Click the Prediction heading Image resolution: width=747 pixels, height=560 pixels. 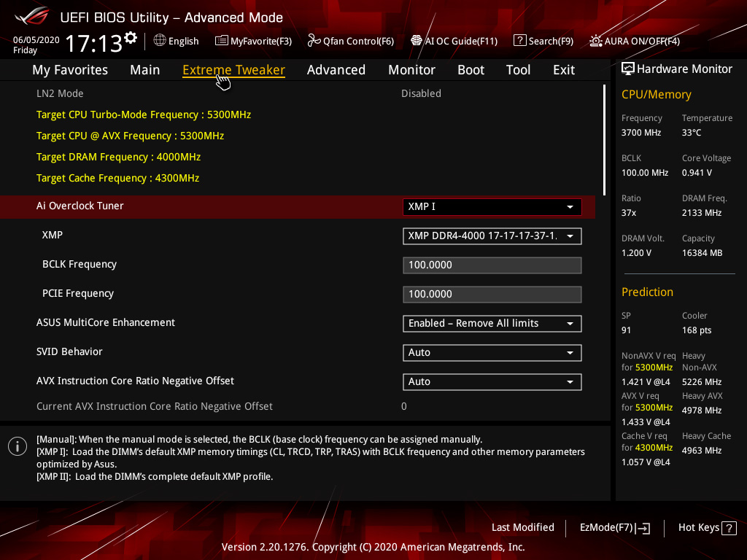[x=647, y=292]
